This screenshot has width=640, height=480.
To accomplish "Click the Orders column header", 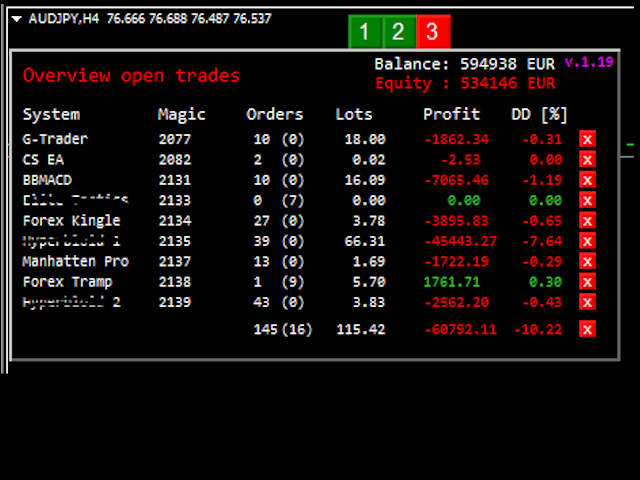I will pyautogui.click(x=275, y=114).
